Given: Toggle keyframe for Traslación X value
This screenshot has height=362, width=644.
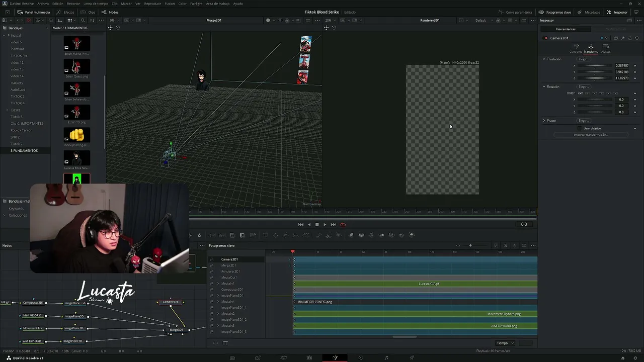Looking at the screenshot, I should [x=635, y=66].
